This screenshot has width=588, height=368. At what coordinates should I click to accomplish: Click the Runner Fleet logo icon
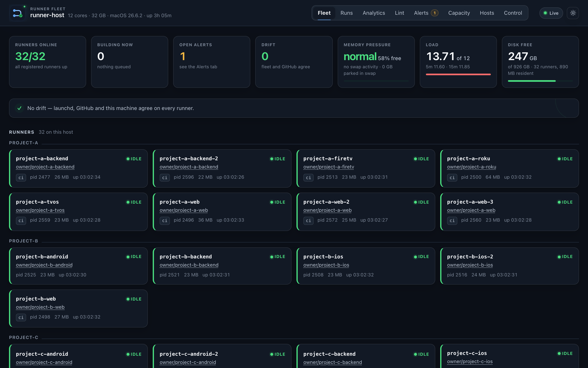18,13
